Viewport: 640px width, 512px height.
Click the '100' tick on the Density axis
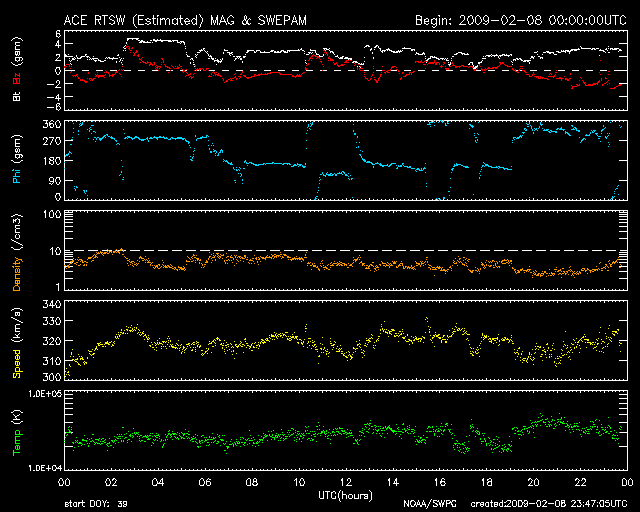(52, 214)
